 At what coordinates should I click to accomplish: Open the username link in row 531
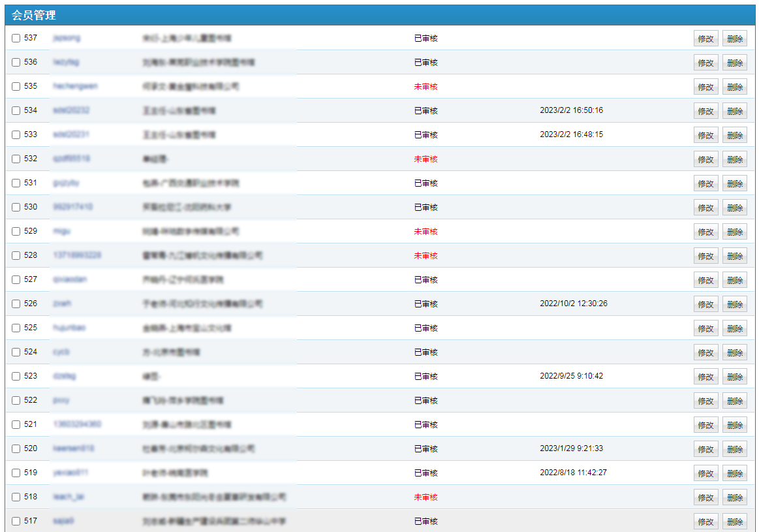pos(66,183)
